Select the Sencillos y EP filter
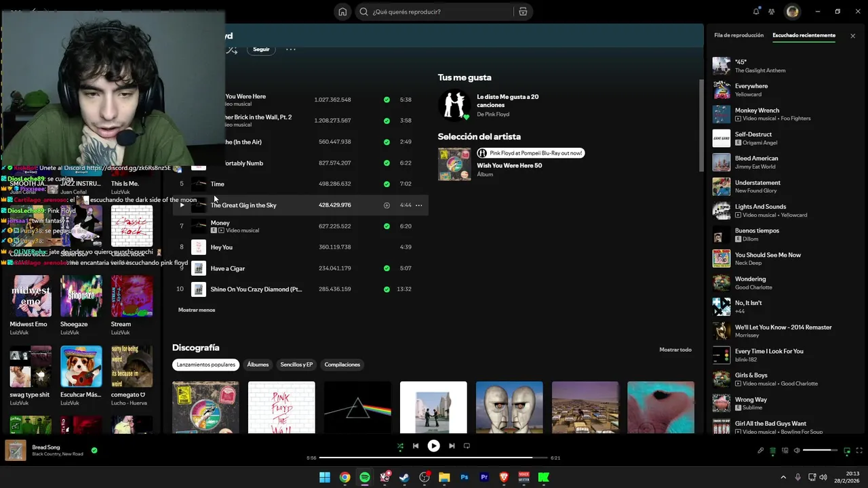The width and height of the screenshot is (868, 488). tap(296, 365)
